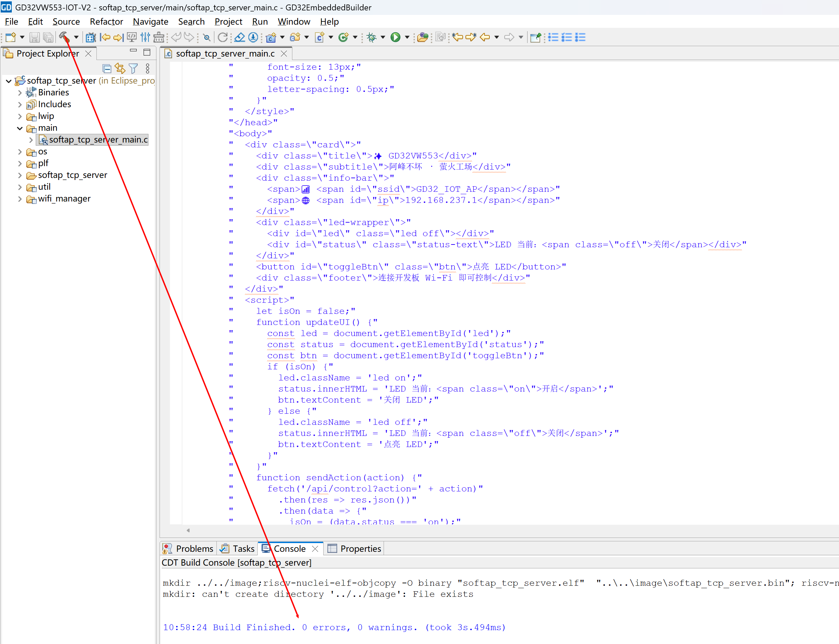This screenshot has width=839, height=644.
Task: Select softap_tcp_server subfolder in tree
Action: click(72, 175)
